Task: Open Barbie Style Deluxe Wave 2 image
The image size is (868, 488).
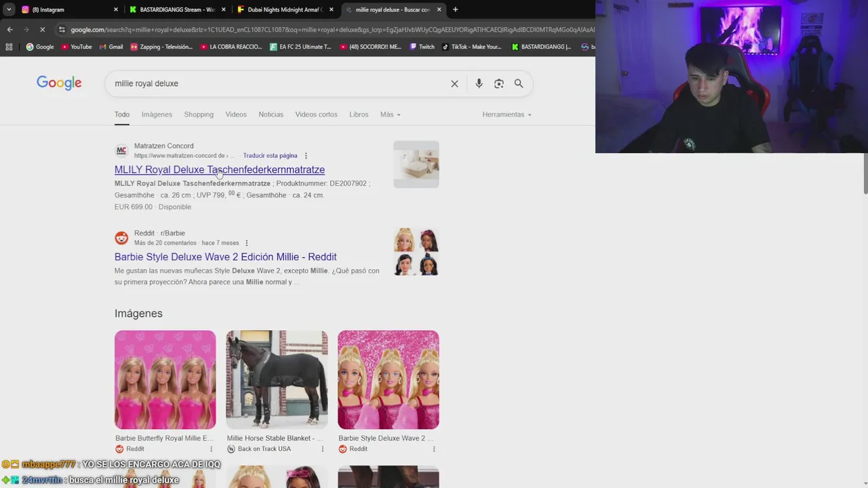Action: (389, 380)
